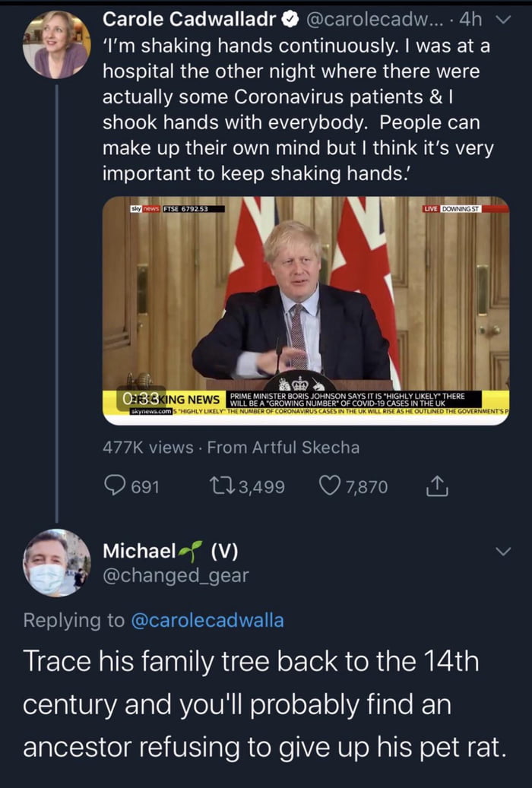Open Carole Cadwalladr's profile picture
The image size is (532, 788).
point(57,44)
